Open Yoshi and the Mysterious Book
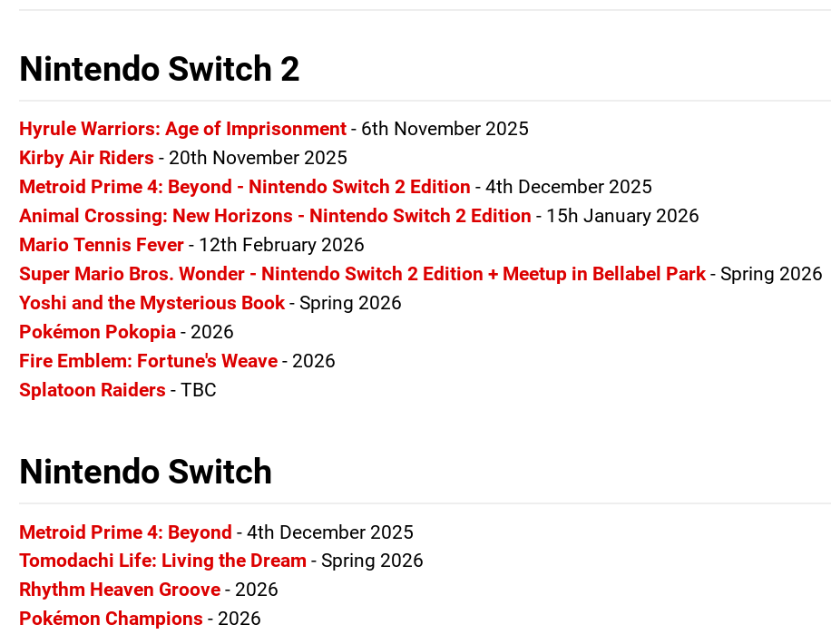The image size is (831, 644). point(152,303)
